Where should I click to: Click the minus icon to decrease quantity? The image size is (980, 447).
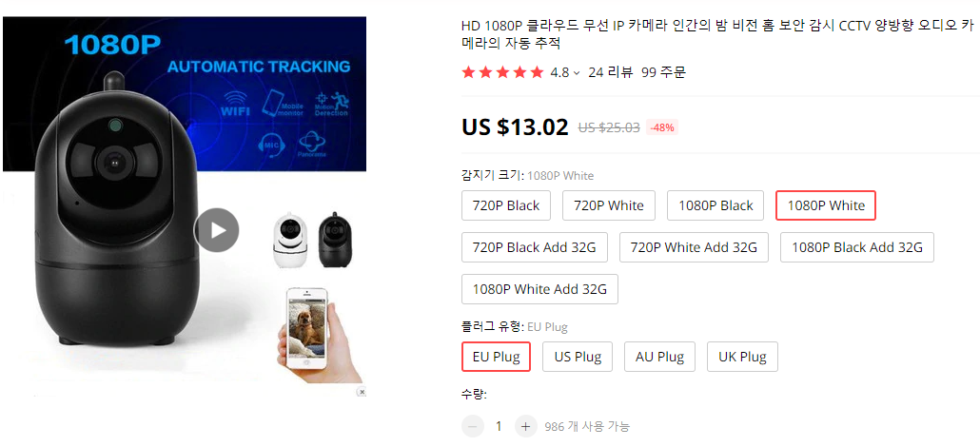click(x=473, y=426)
